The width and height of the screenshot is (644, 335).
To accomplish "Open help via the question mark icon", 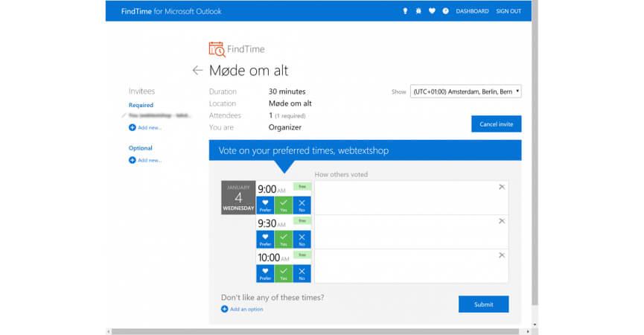I will point(445,11).
